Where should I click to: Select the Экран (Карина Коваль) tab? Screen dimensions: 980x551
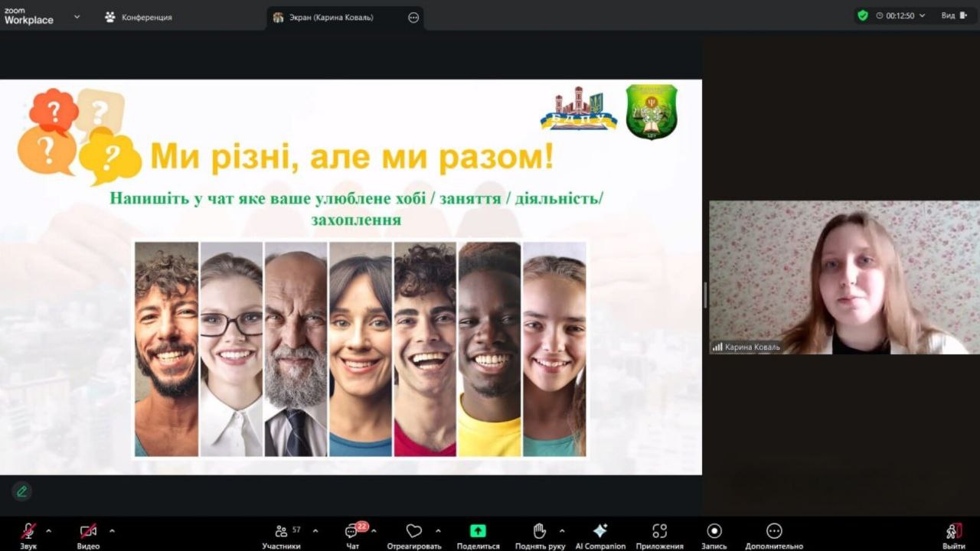331,18
